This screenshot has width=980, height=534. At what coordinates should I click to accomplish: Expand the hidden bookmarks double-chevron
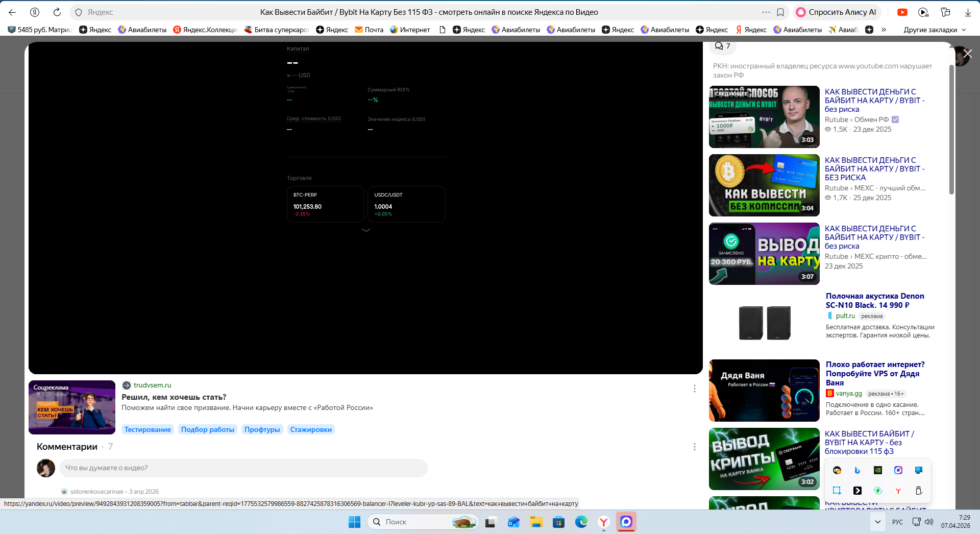(884, 30)
